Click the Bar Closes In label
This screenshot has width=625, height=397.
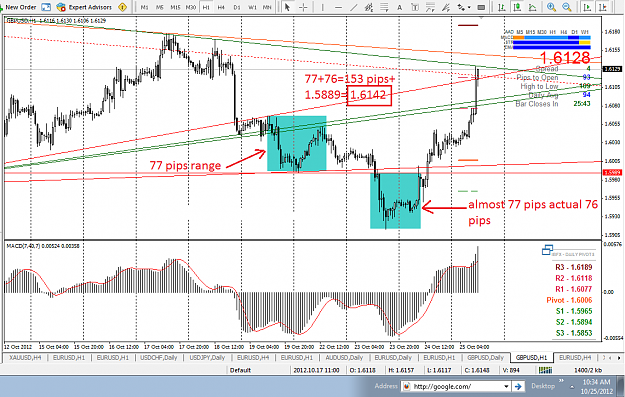pos(537,104)
